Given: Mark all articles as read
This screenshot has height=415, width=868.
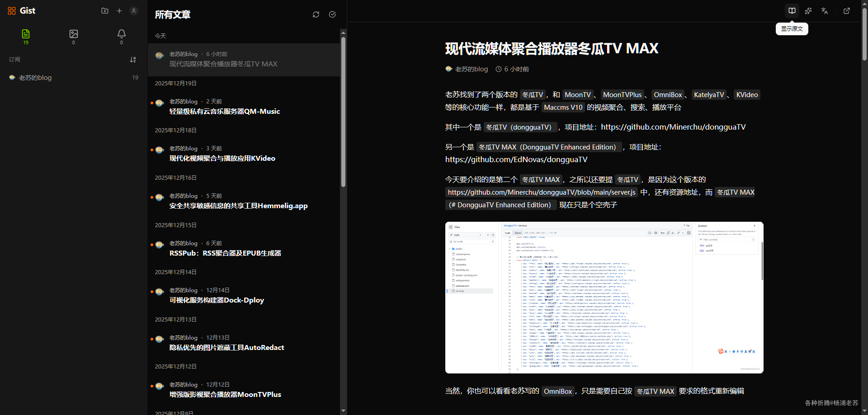Looking at the screenshot, I should point(332,14).
